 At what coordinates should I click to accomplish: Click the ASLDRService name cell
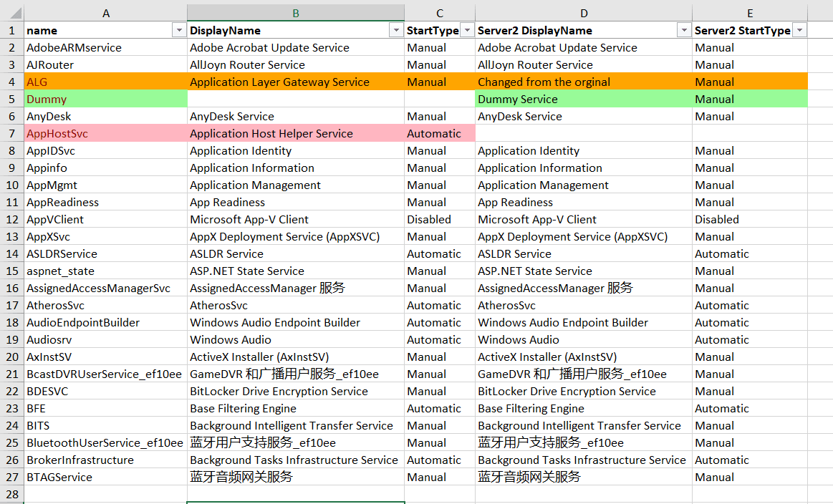pos(106,254)
